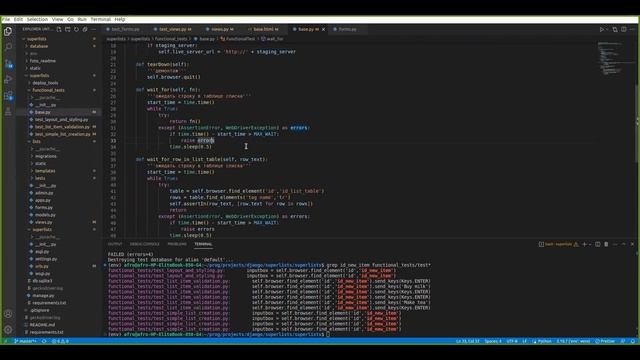
Task: Open the Selection menu
Action: pos(37,19)
